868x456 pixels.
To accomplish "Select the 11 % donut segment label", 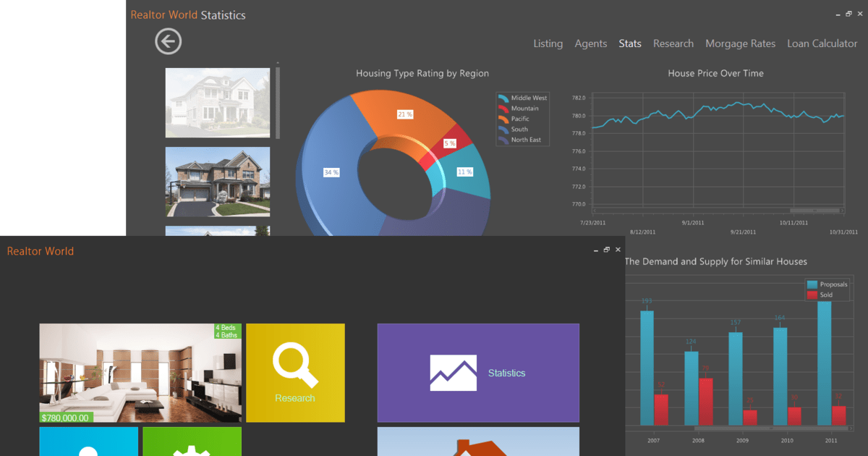I will click(x=464, y=172).
